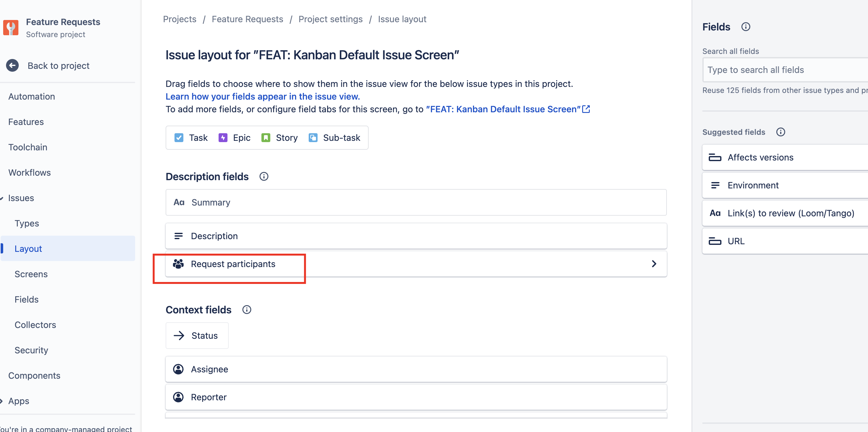The image size is (868, 432).
Task: Click info icon next to Fields heading
Action: click(x=745, y=27)
